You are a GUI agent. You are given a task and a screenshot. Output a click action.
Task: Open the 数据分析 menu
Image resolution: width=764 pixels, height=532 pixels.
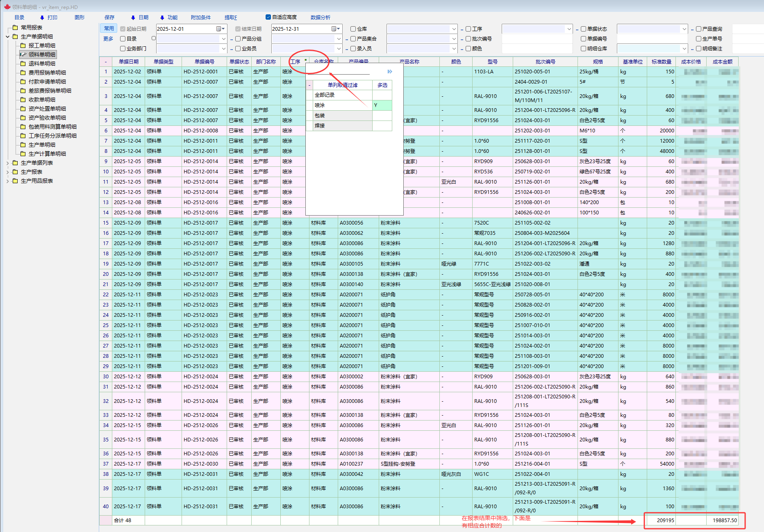point(320,18)
